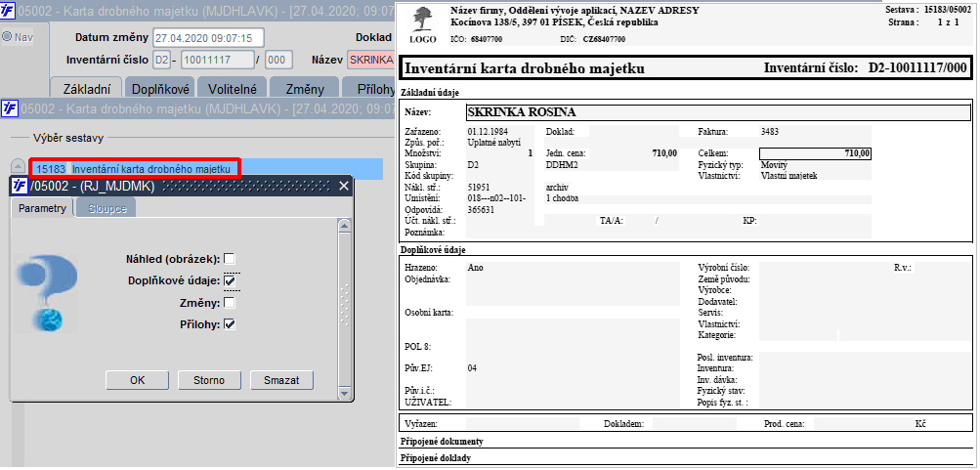Switch to the Parametry tab
The height and width of the screenshot is (470, 980).
point(42,208)
